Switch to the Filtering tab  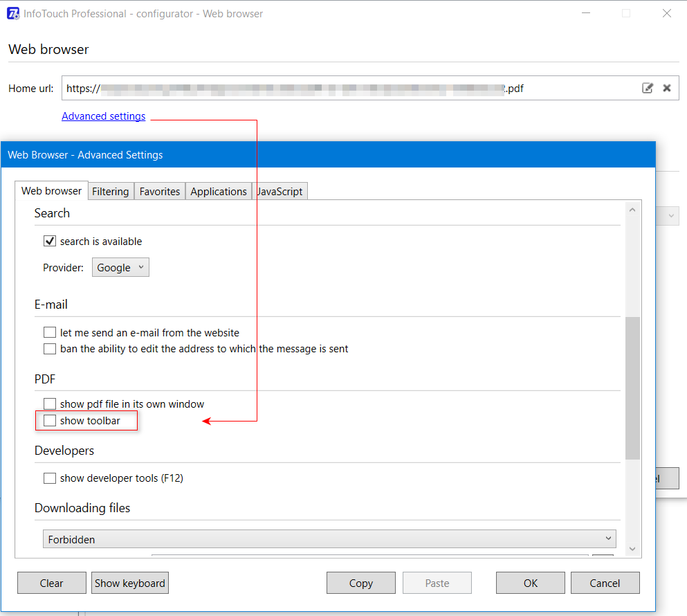coord(111,192)
